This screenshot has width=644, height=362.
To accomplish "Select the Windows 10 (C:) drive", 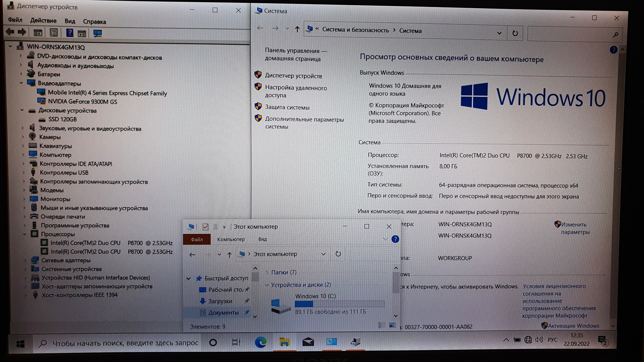I will tap(327, 304).
